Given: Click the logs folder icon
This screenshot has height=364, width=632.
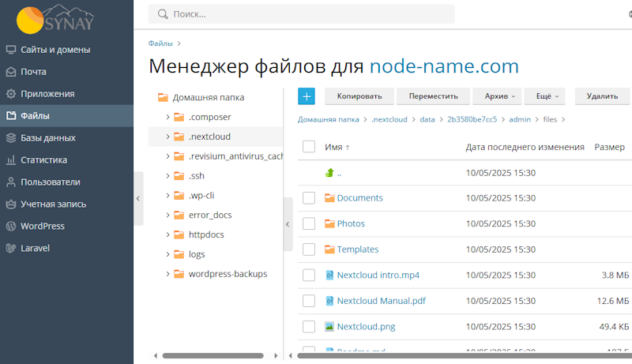Looking at the screenshot, I should [x=179, y=254].
